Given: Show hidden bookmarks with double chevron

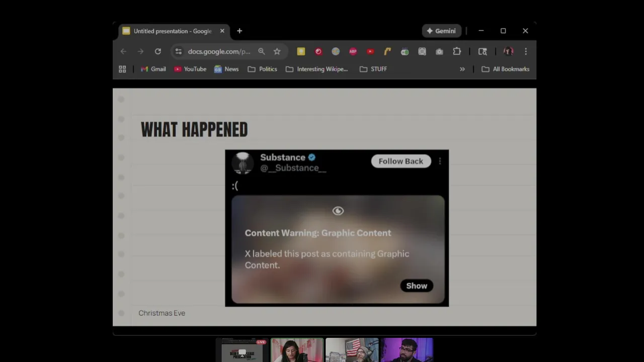Looking at the screenshot, I should tap(462, 69).
